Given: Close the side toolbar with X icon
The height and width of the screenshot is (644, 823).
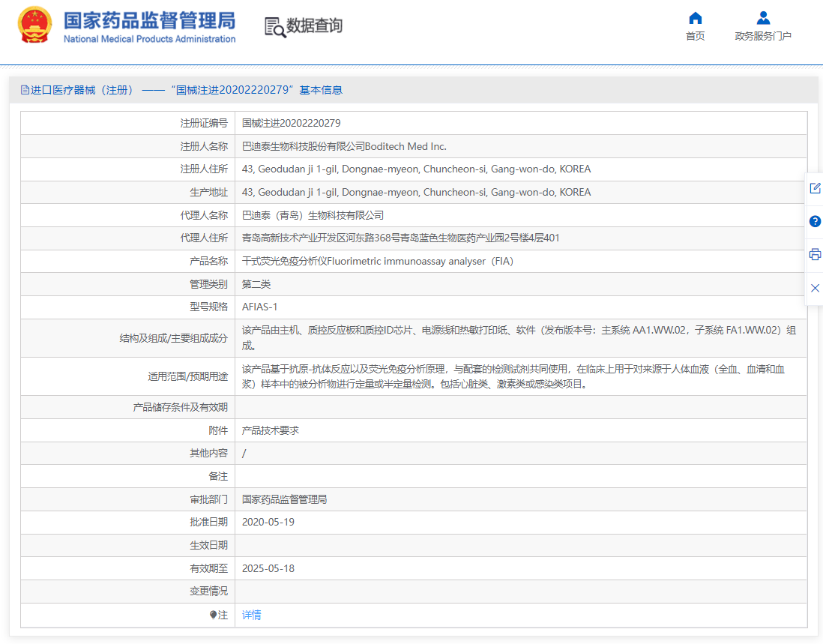Looking at the screenshot, I should 815,288.
